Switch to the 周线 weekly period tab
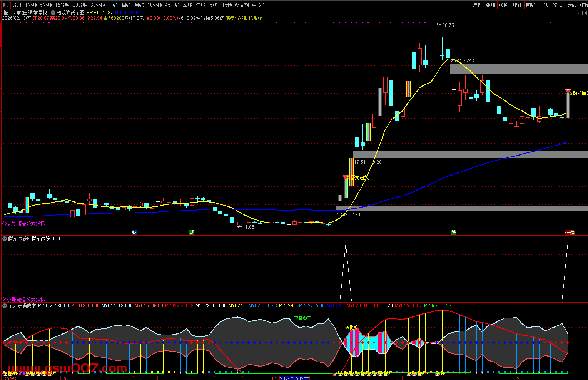 tap(126, 5)
